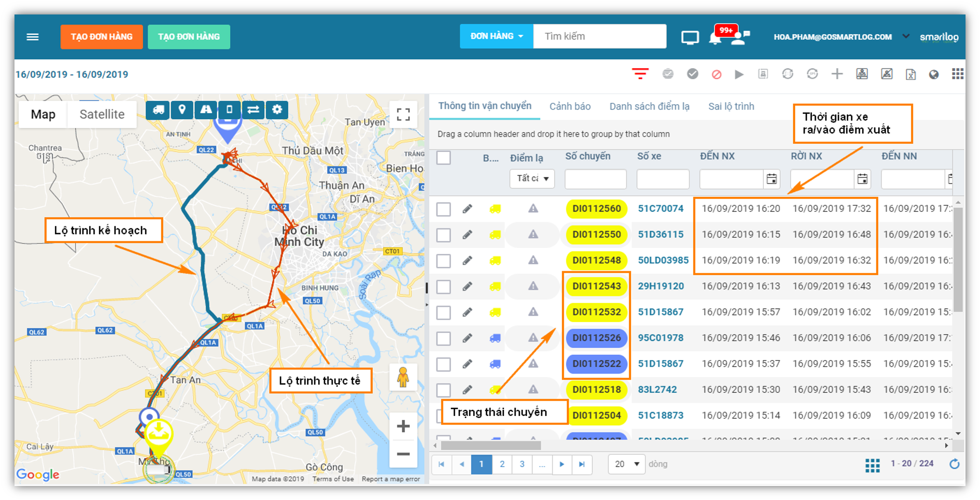This screenshot has height=500, width=980.
Task: Open the ĐƠN HÀNG search dropdown
Action: pyautogui.click(x=496, y=36)
